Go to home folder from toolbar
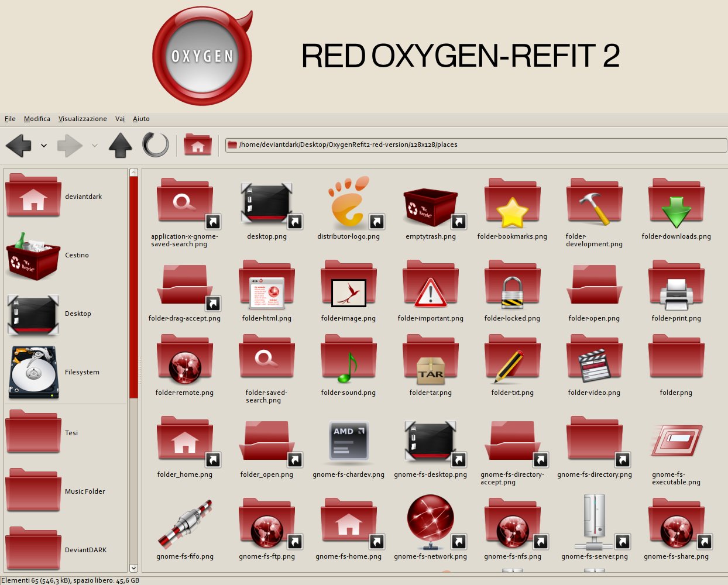 coord(198,144)
